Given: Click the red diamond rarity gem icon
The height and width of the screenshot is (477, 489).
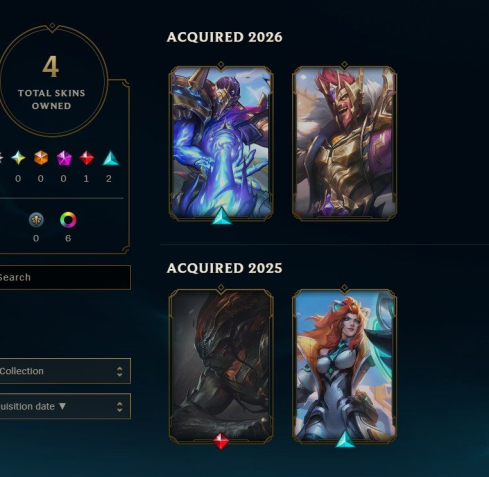Looking at the screenshot, I should tap(87, 158).
